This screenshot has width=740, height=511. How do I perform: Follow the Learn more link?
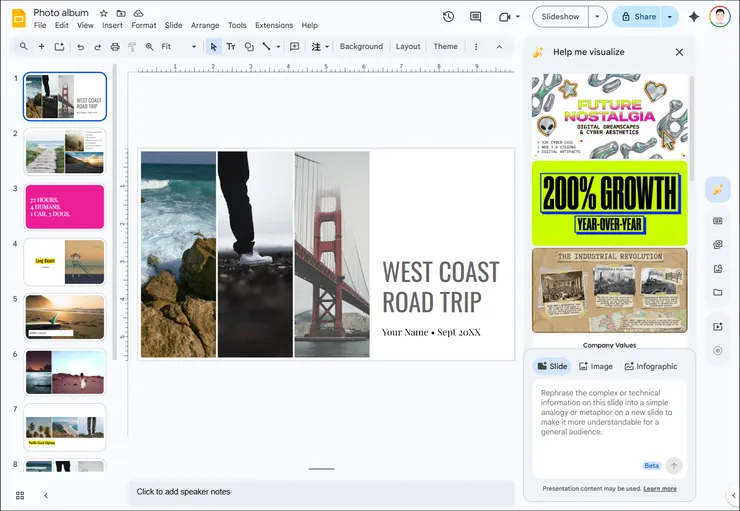(x=660, y=489)
